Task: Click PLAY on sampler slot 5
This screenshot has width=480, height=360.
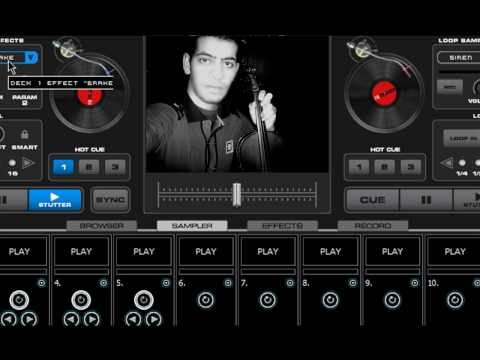Action: 144,251
